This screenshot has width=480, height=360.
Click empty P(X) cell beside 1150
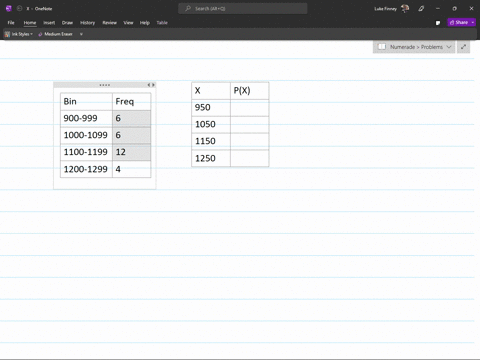point(250,141)
